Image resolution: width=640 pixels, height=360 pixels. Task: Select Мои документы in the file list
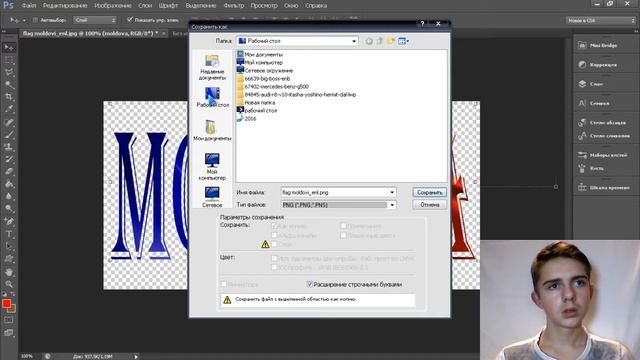click(x=260, y=54)
